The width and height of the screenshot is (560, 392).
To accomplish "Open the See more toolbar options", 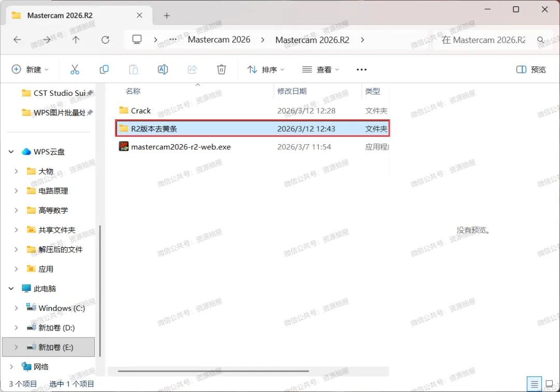I will 361,69.
